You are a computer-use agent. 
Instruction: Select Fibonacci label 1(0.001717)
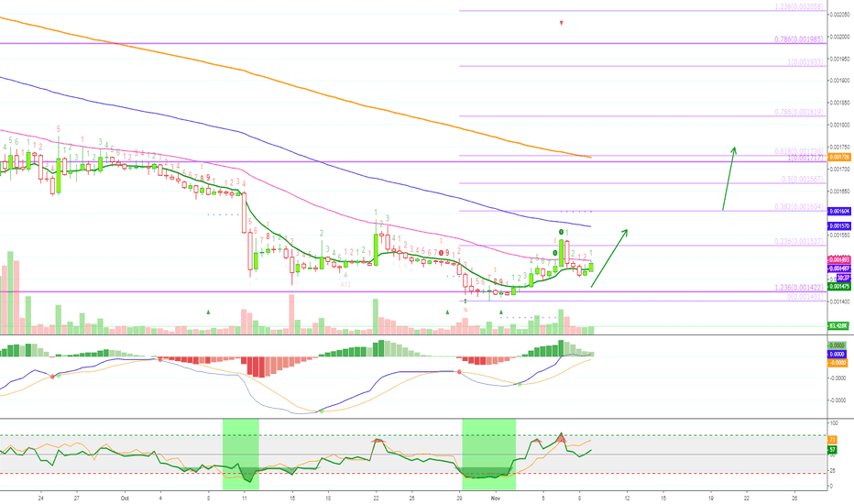tap(805, 158)
